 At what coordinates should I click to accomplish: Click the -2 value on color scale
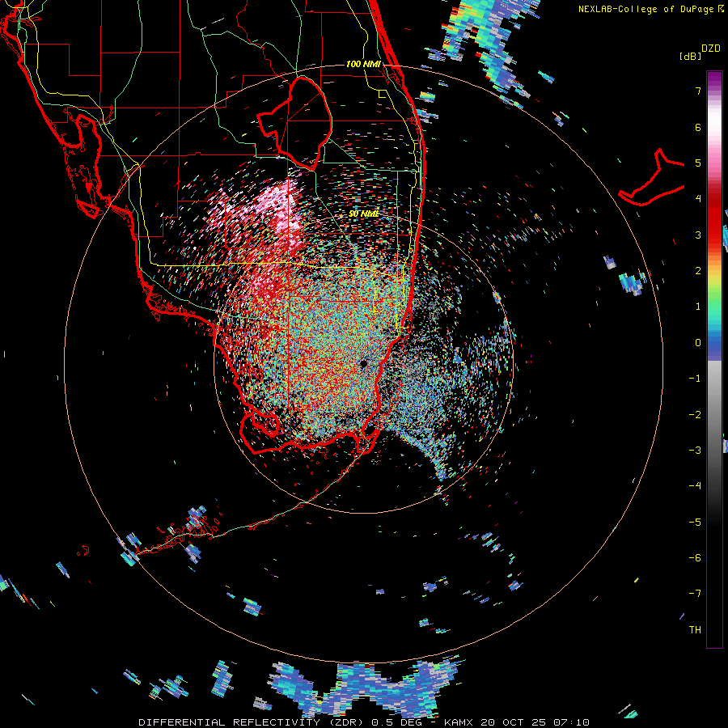695,415
